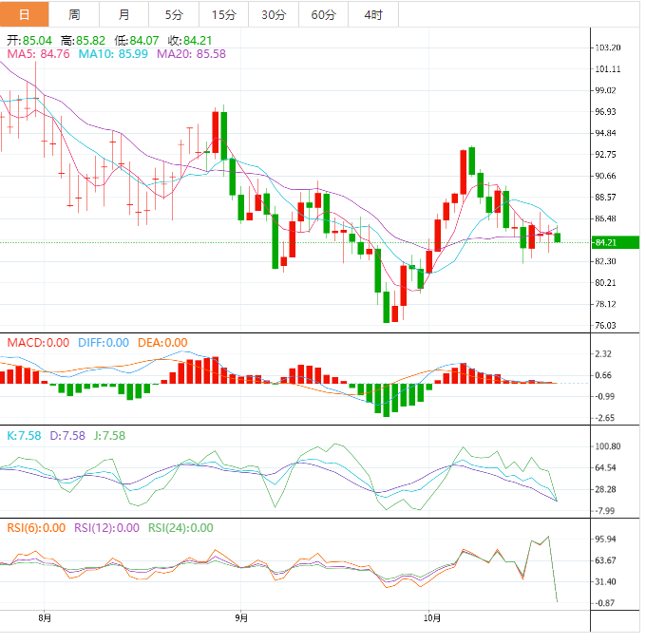Image resolution: width=646 pixels, height=644 pixels.
Task: Click the 10月 marker on the time axis
Action: (432, 617)
